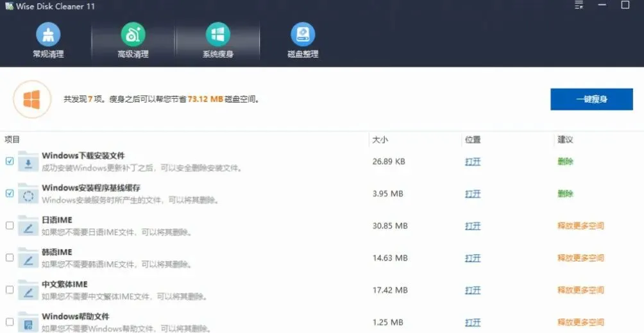Click the 位置 column header

[473, 140]
